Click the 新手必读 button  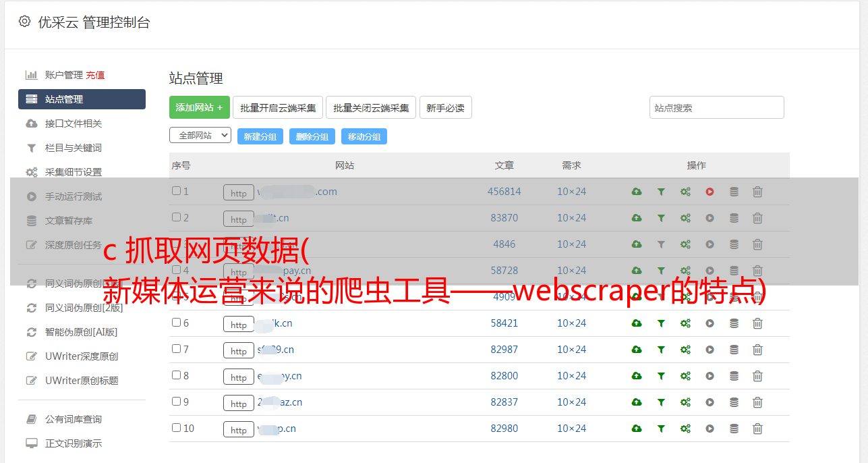(x=446, y=107)
